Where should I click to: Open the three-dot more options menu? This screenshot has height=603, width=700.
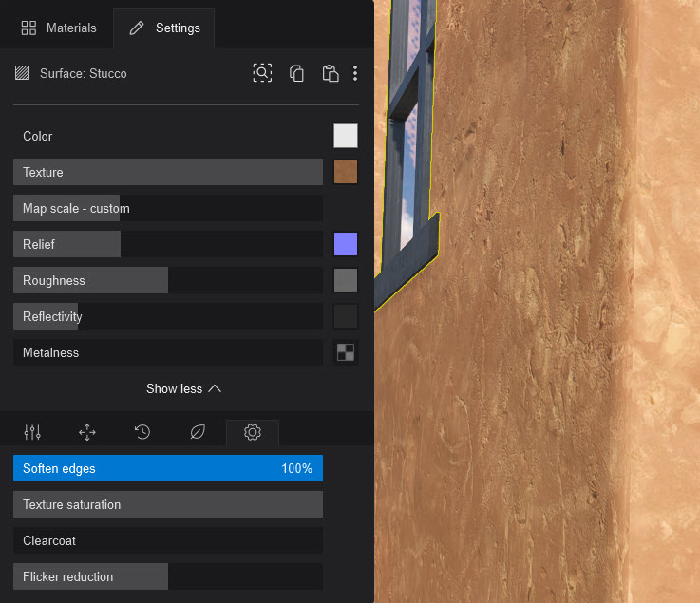(x=355, y=73)
